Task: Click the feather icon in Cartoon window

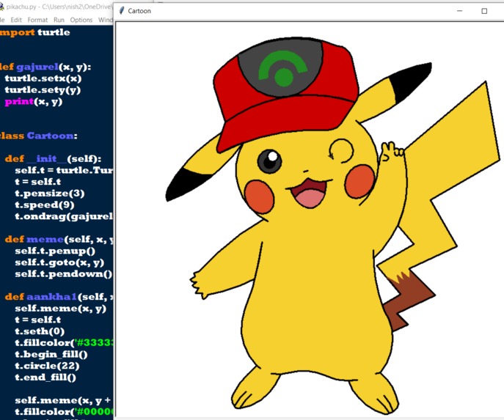Action: coord(122,11)
